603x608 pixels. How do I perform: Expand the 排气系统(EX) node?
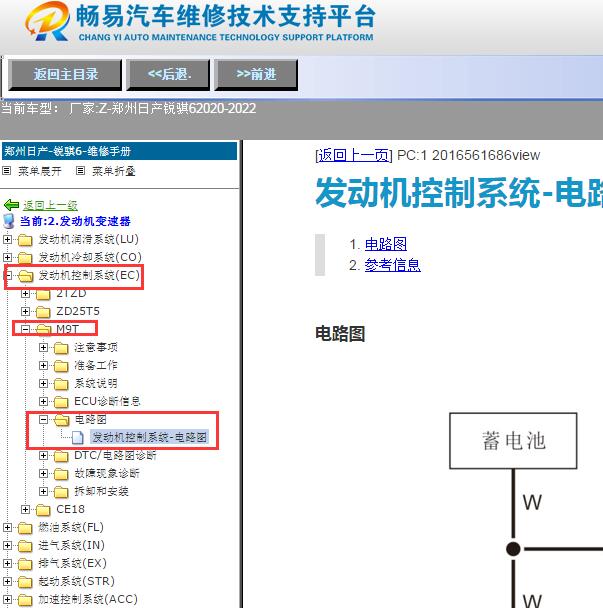pos(7,563)
